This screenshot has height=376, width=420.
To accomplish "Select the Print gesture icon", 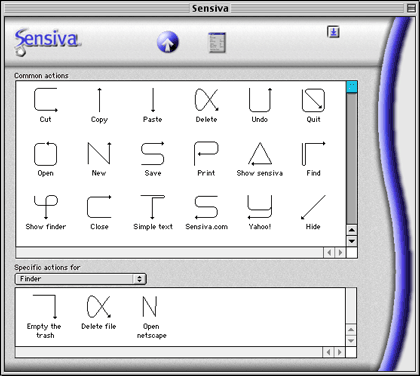I will coord(207,154).
